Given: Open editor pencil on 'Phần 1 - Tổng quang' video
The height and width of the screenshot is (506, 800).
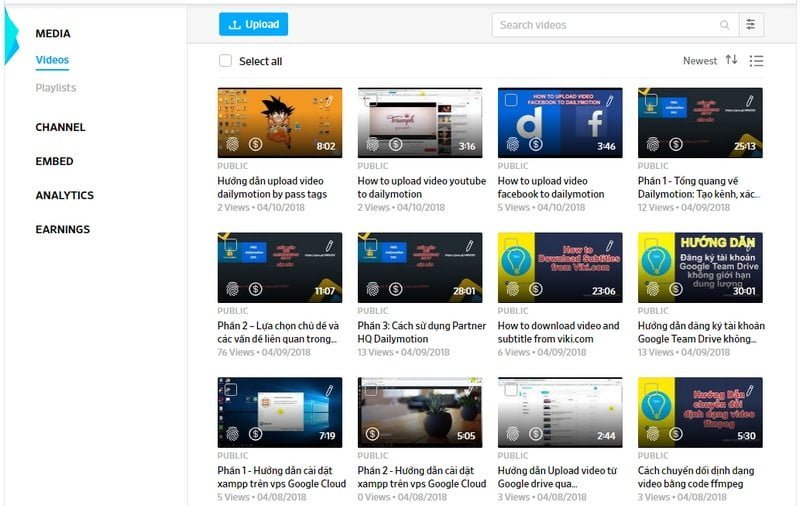Looking at the screenshot, I should (749, 100).
